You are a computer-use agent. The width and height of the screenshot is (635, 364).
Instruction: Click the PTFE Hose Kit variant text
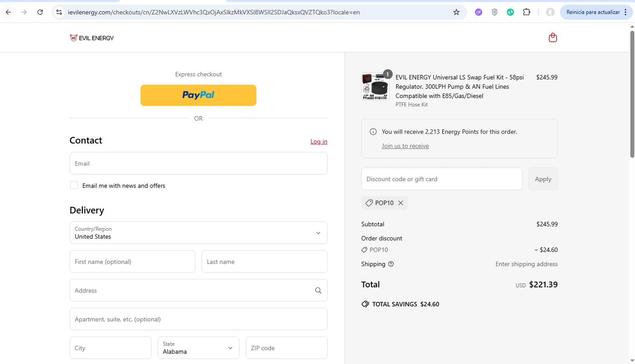(x=411, y=105)
